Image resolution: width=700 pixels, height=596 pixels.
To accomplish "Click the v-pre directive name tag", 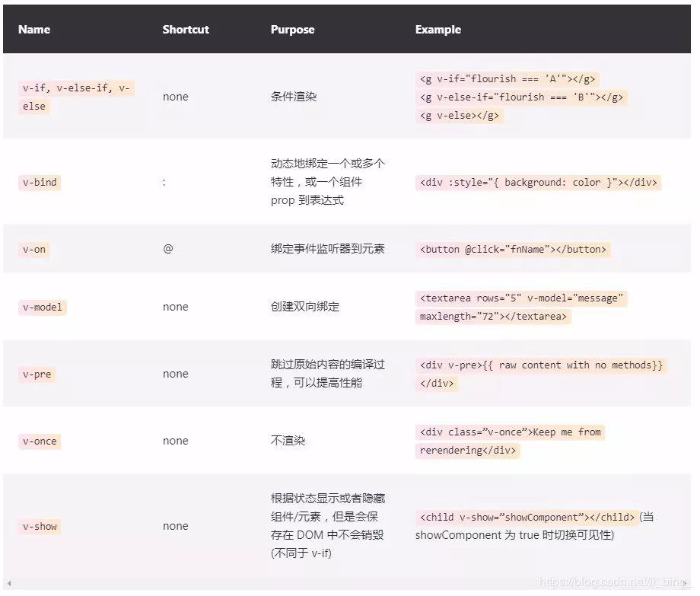I will tap(37, 374).
